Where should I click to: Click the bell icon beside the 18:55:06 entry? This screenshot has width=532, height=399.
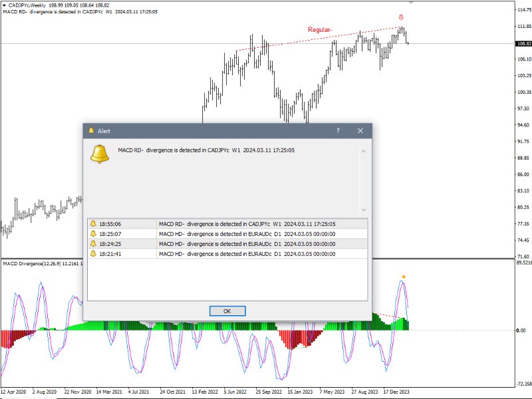tap(94, 225)
